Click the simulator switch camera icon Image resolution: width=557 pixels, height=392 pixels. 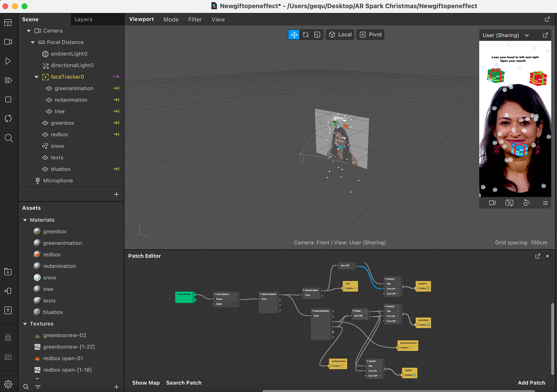[509, 203]
